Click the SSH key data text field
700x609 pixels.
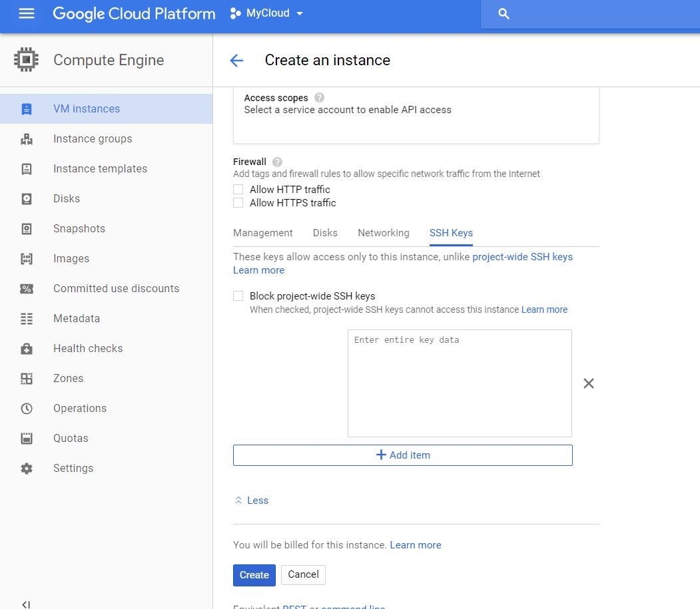(460, 383)
